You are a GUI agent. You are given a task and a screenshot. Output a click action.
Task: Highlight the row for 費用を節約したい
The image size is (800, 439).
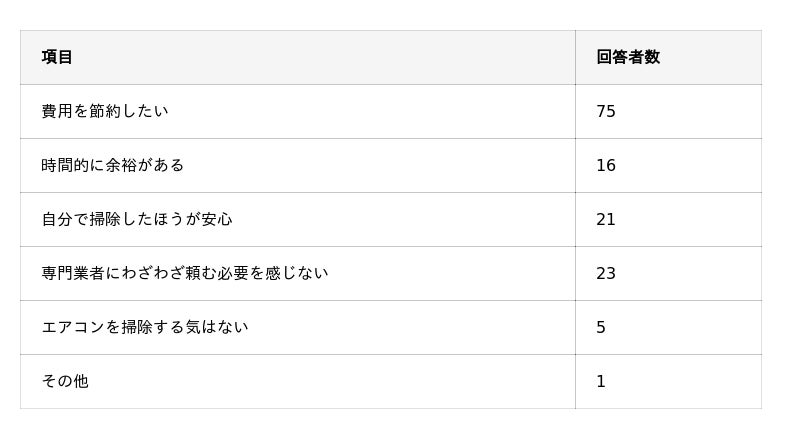(390, 111)
